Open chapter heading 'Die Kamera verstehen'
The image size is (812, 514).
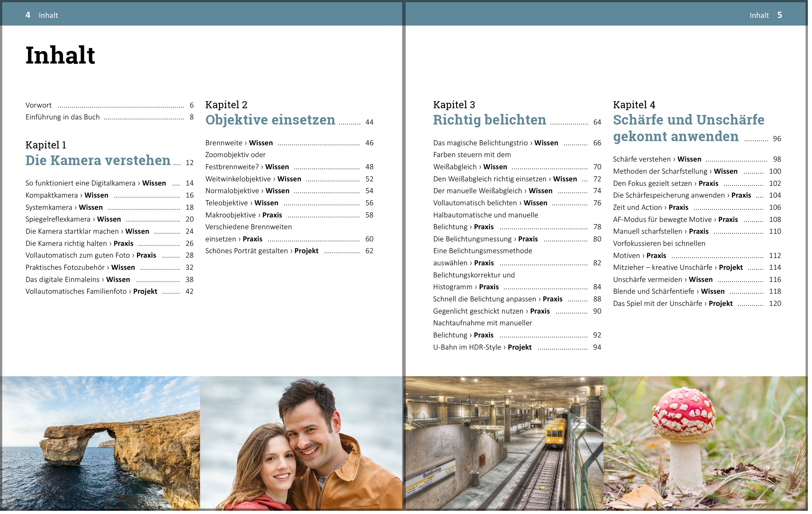98,160
